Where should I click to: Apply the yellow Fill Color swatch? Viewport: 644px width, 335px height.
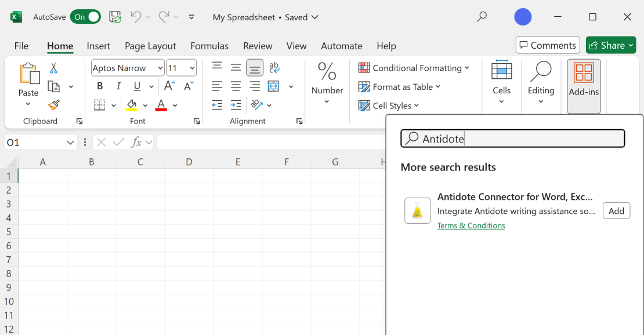[x=132, y=105]
